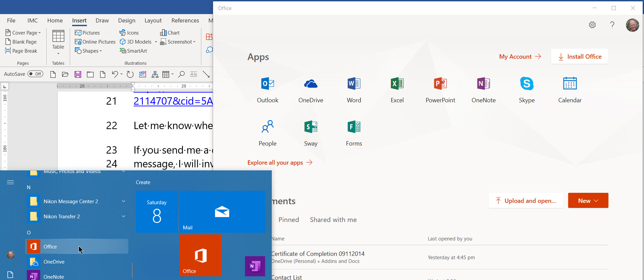Open the New document dropdown in Office
644x280 pixels.
[x=588, y=201]
